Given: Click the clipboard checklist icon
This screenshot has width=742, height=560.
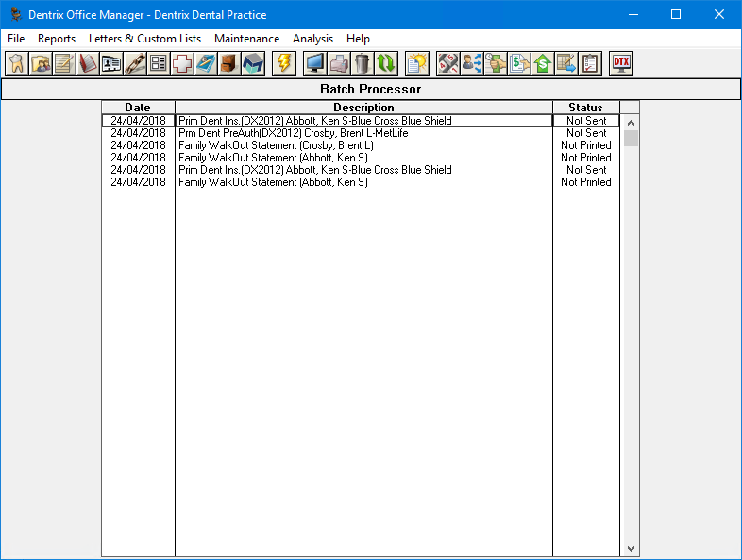Looking at the screenshot, I should [x=590, y=63].
